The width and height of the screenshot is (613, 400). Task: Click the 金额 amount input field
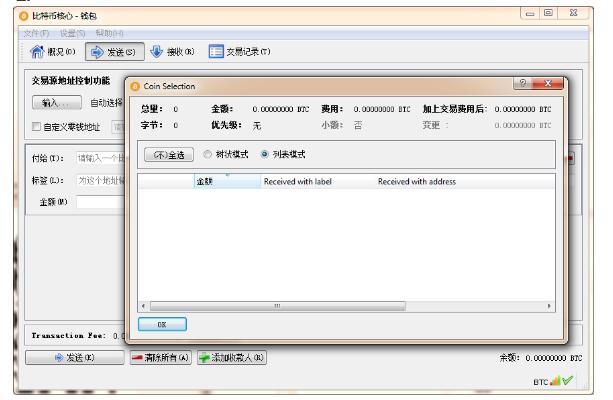[100, 202]
